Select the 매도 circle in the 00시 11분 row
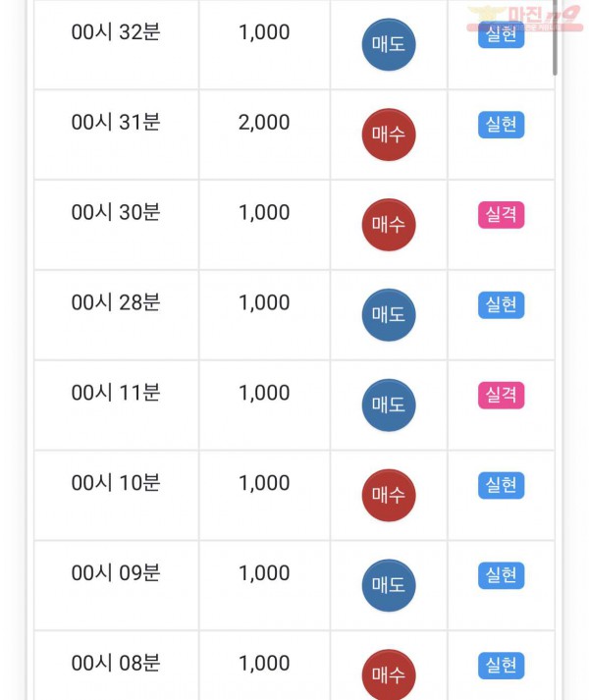 (x=389, y=404)
